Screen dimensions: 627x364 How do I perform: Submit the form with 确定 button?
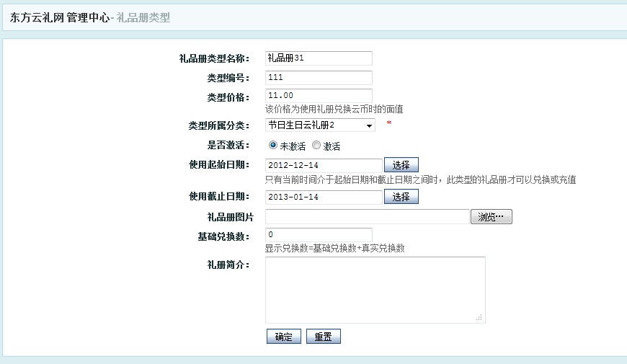(x=283, y=337)
